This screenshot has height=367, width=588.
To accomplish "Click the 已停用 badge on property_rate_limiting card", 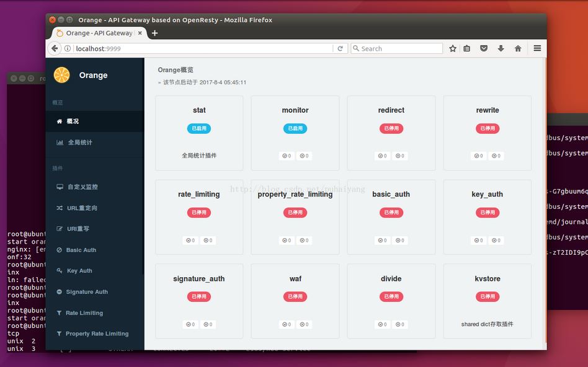I will [x=295, y=213].
